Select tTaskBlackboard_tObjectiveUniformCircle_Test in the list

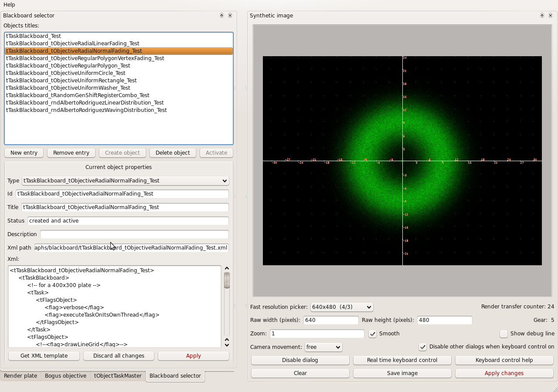(x=66, y=73)
